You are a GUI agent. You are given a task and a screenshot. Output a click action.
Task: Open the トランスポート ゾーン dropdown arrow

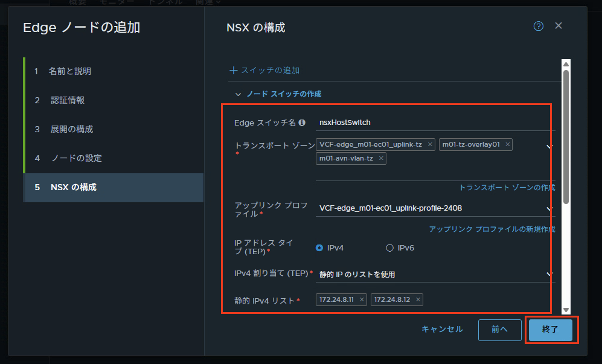(549, 146)
